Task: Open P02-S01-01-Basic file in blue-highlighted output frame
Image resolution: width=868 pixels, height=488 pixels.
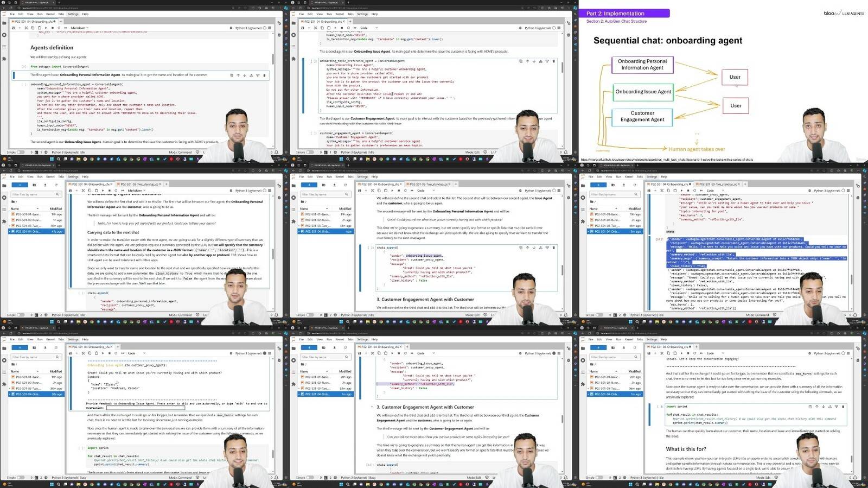Action: tap(616, 214)
